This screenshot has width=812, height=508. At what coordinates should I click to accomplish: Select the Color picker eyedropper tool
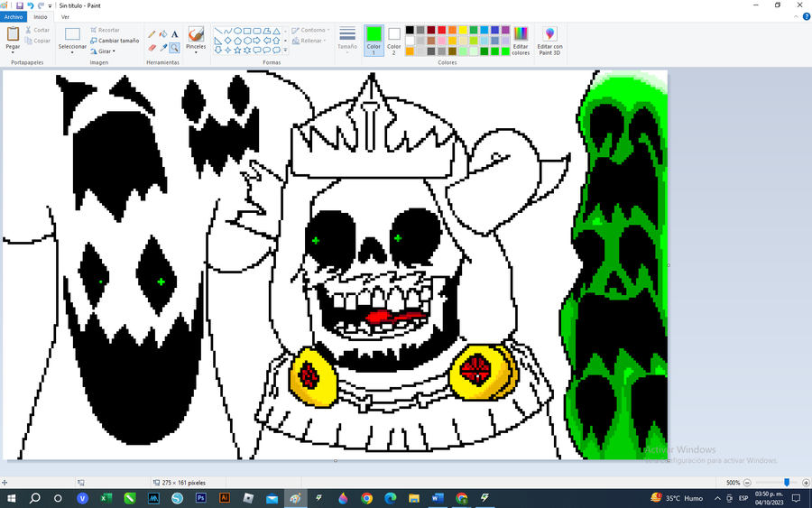163,48
